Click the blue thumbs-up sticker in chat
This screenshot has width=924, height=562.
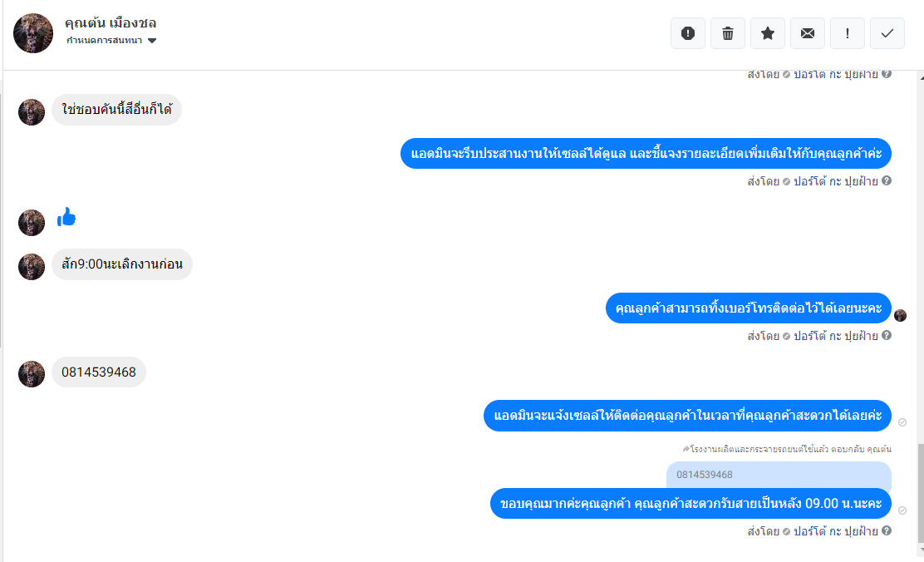(x=66, y=218)
